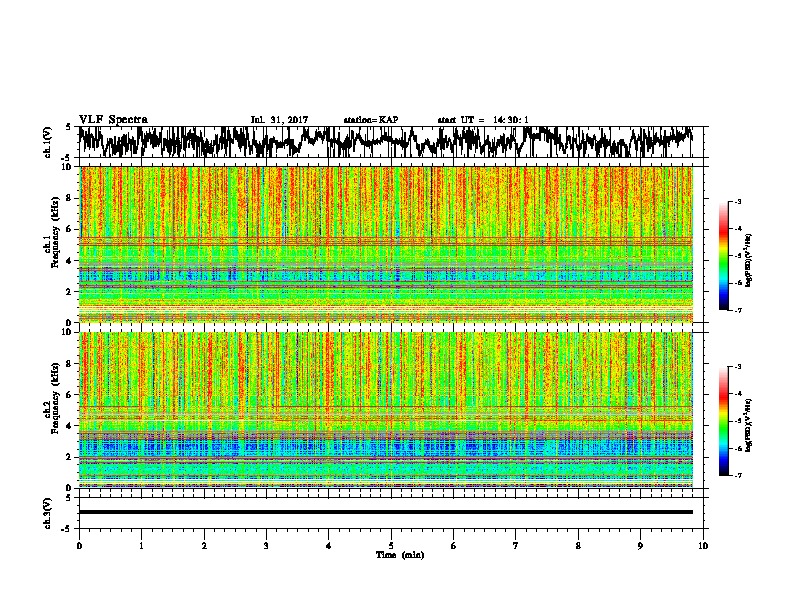Click time axis tick label 5
Screen dimensions: 792x612
(391, 546)
